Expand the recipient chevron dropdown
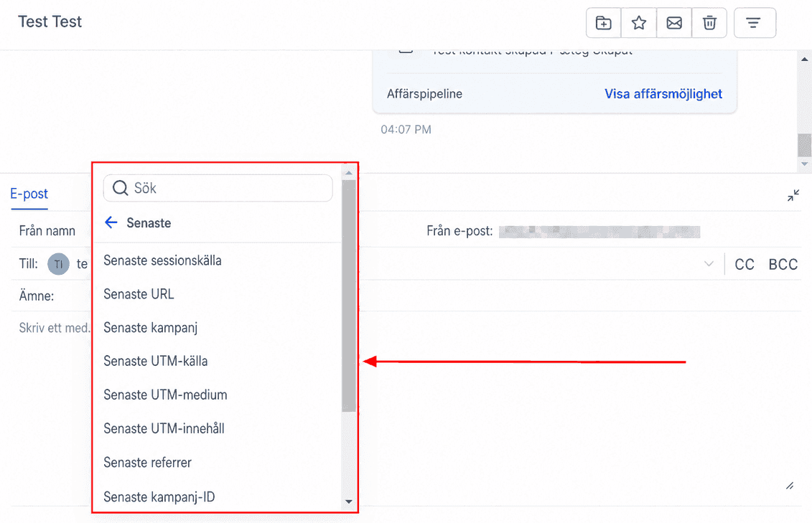The height and width of the screenshot is (523, 812). click(709, 264)
